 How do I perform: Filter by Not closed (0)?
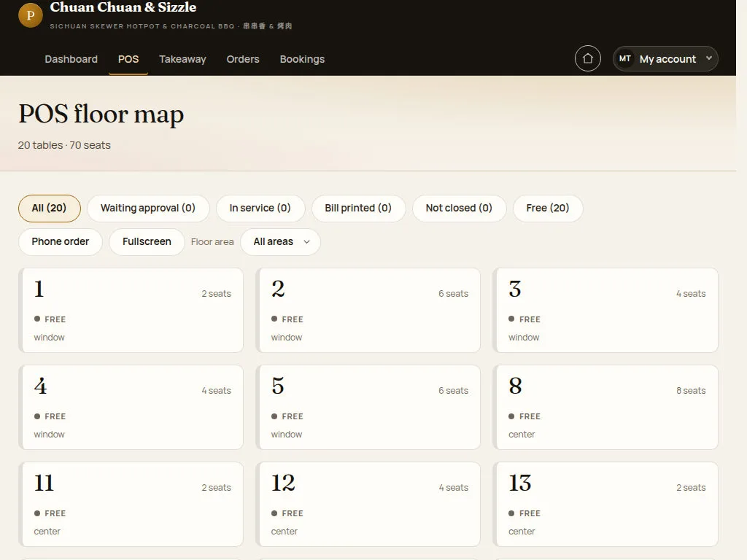point(459,208)
